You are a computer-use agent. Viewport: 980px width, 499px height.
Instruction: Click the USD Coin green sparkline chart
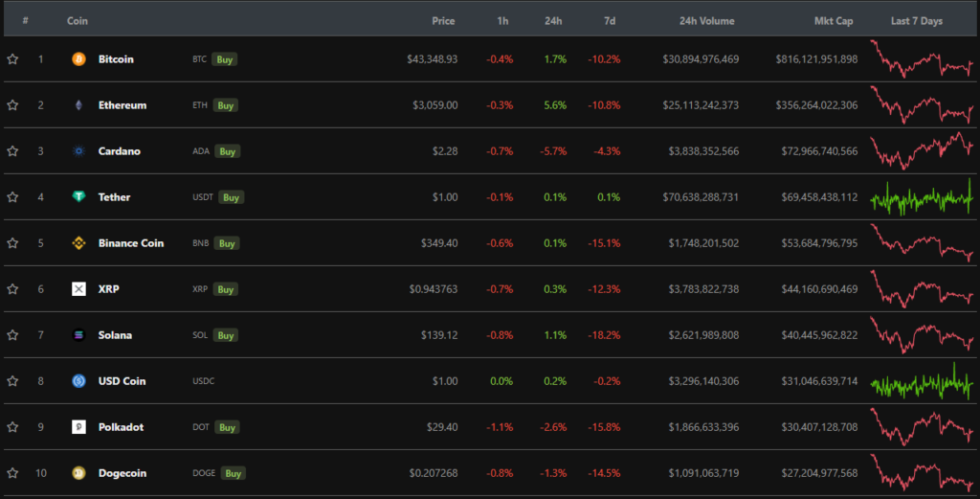[x=923, y=381]
